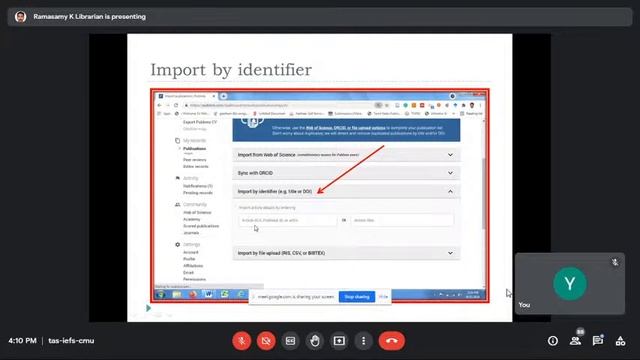Screen dimensions: 640x360
Task: Open Scored publications in the sidebar
Action: [x=201, y=226]
